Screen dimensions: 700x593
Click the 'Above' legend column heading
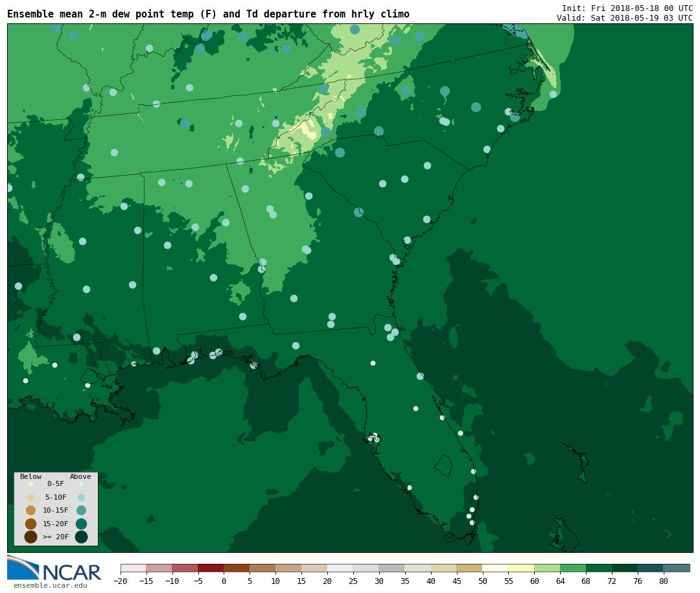pos(80,476)
